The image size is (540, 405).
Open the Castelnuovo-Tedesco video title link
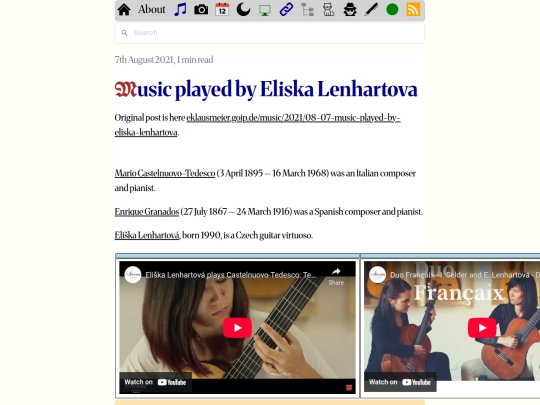(230, 275)
